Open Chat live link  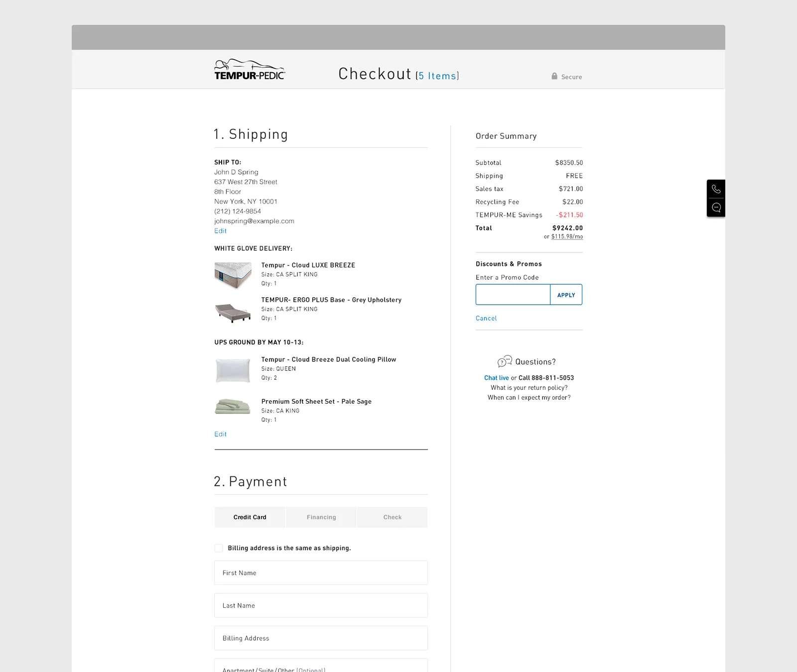[497, 378]
